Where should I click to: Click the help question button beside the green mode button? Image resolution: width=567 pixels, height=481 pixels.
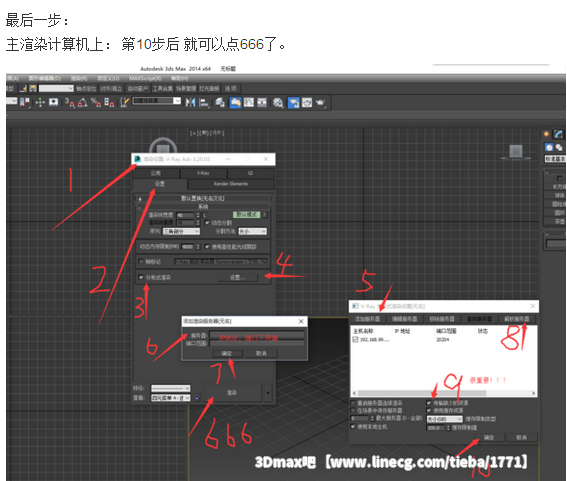(265, 214)
